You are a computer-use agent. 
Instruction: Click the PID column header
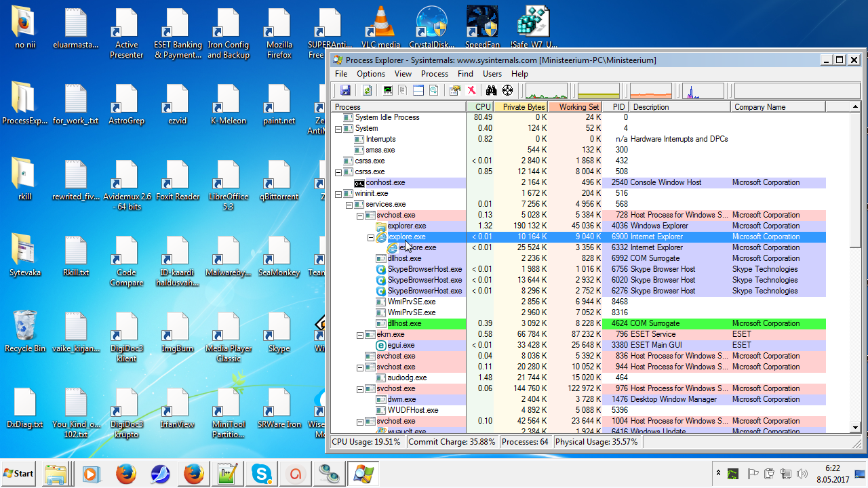coord(618,107)
